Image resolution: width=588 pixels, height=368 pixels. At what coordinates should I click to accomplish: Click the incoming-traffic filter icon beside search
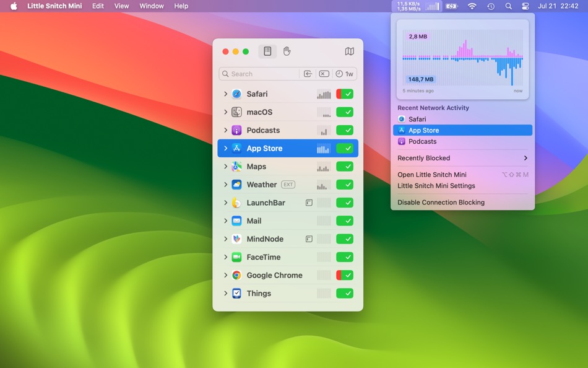click(308, 74)
